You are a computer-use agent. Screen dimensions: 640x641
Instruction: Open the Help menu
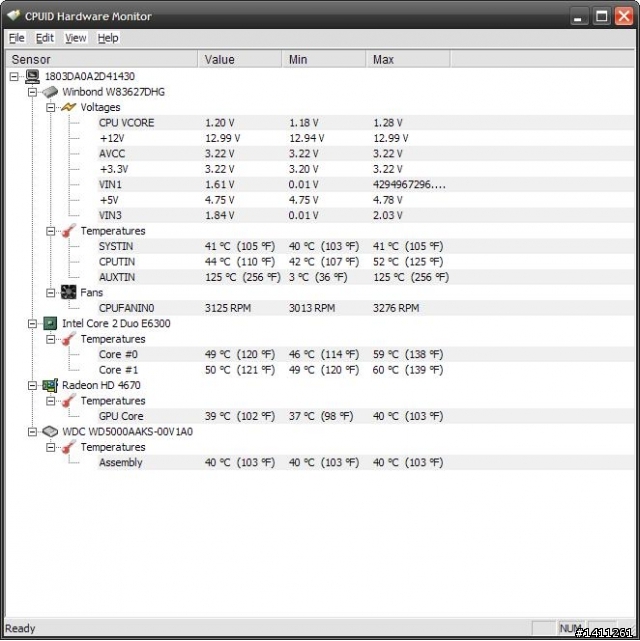(x=108, y=38)
